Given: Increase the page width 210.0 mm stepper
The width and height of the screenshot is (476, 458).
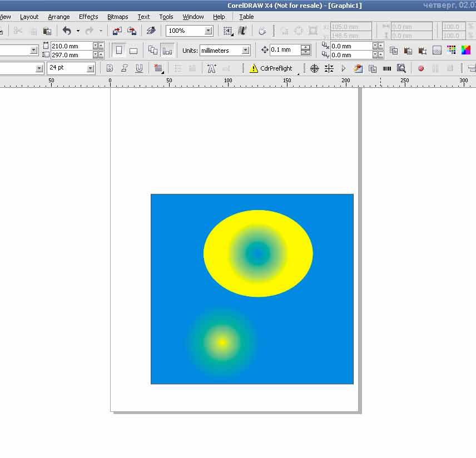Looking at the screenshot, I should (x=101, y=46).
